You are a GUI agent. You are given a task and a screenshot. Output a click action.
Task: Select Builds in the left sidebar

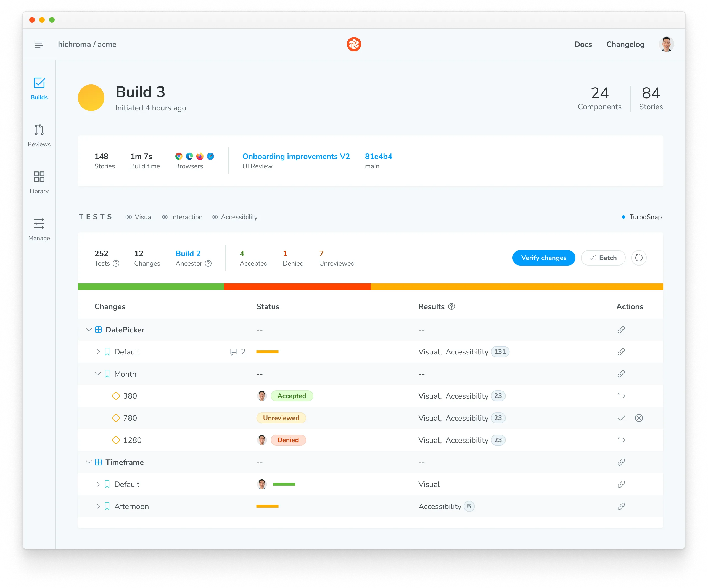click(x=39, y=89)
